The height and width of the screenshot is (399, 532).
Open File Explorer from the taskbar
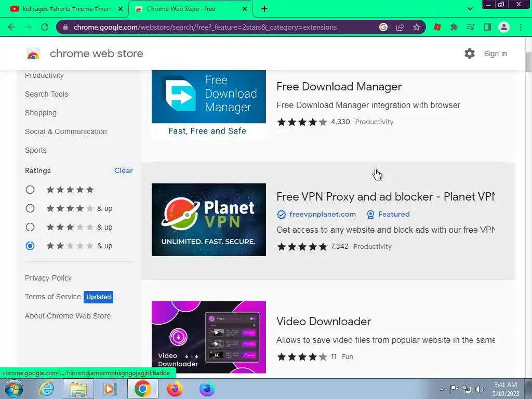click(78, 389)
